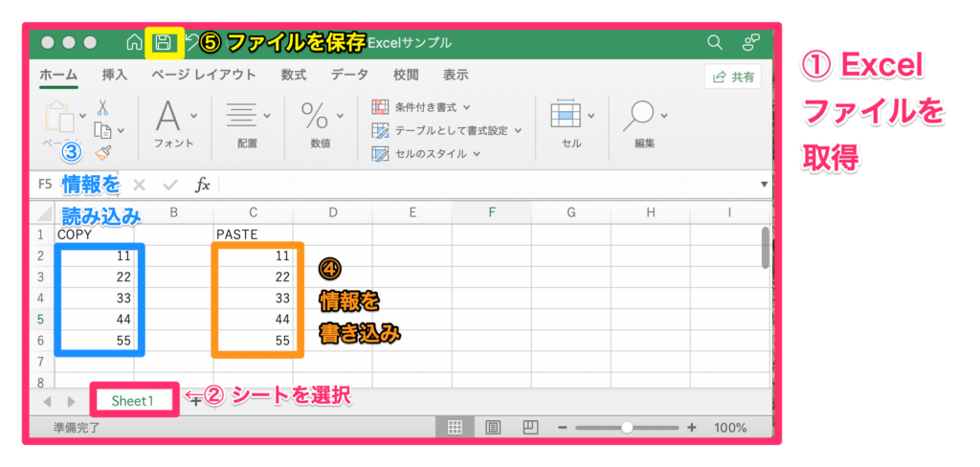980x467 pixels.
Task: Open the 数値 dropdown chevron
Action: click(x=340, y=116)
